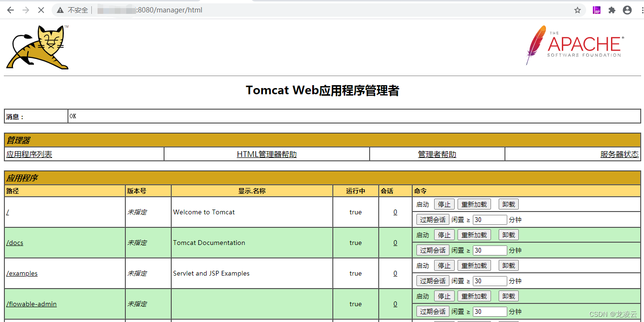The width and height of the screenshot is (644, 322).
Task: Click 停止 for the /examples app
Action: (x=444, y=266)
